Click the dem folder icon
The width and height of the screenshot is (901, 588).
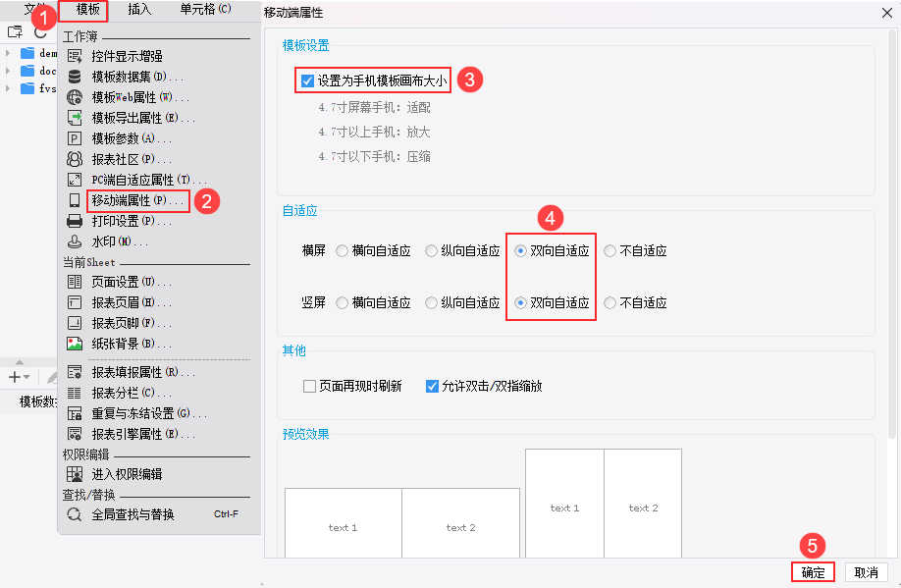coord(27,53)
